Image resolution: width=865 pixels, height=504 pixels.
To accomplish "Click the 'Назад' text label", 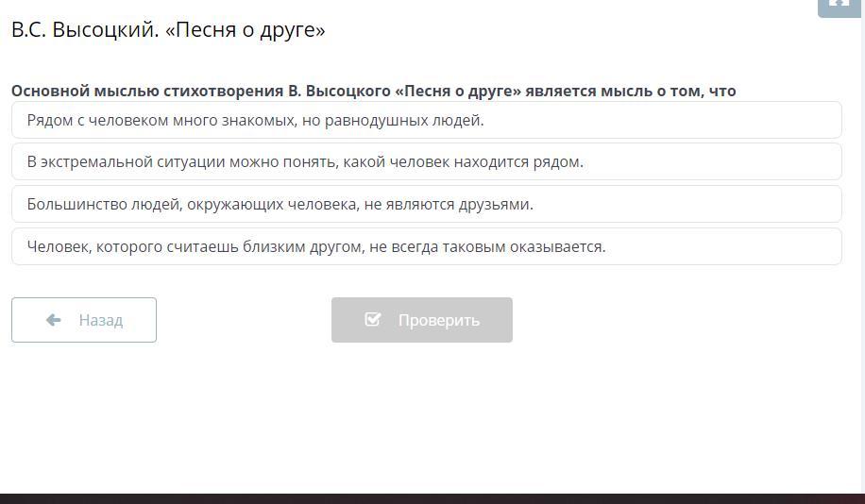I will pos(100,320).
